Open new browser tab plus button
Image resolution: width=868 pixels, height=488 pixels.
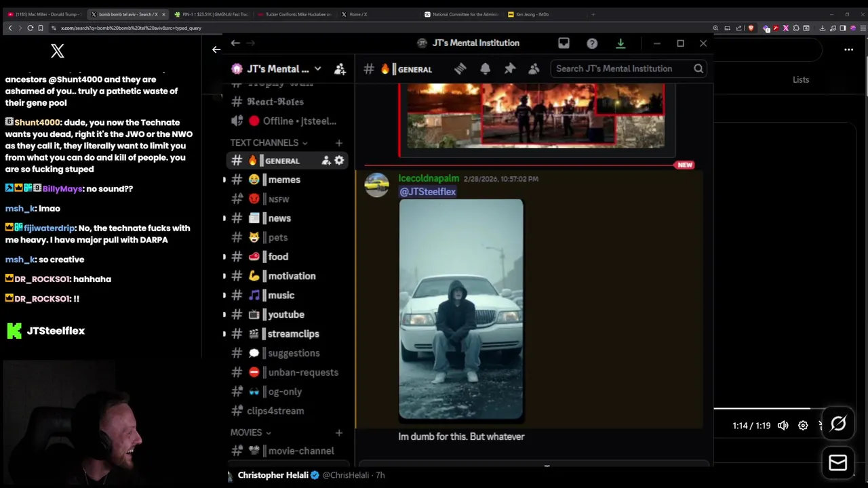593,14
